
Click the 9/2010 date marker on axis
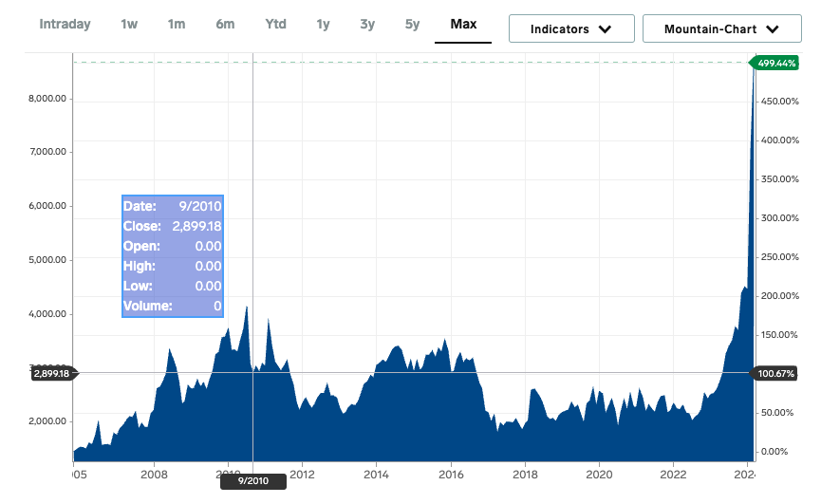coord(252,482)
